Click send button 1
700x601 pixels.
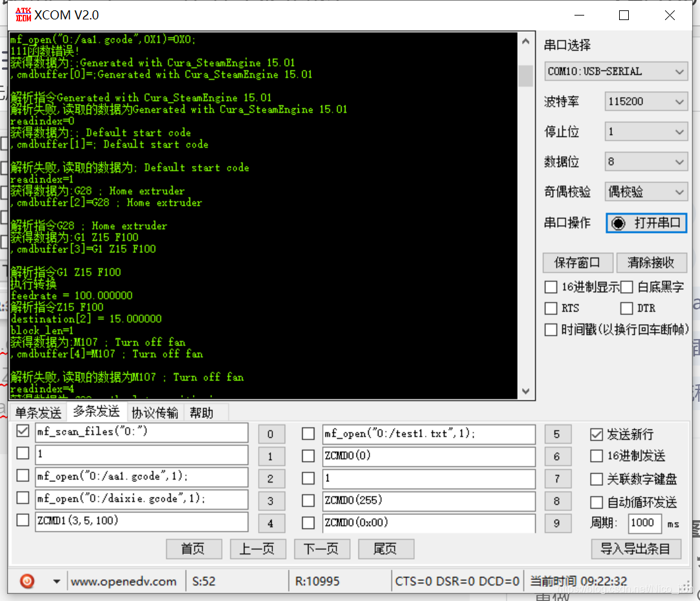(x=270, y=456)
